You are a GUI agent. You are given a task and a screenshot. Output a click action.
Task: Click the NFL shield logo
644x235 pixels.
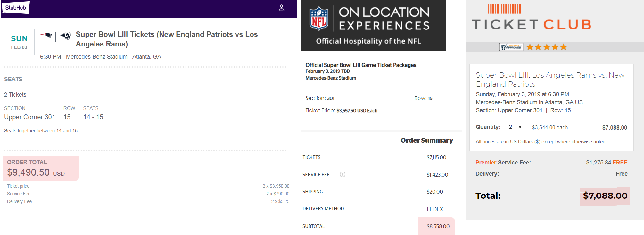(x=319, y=19)
